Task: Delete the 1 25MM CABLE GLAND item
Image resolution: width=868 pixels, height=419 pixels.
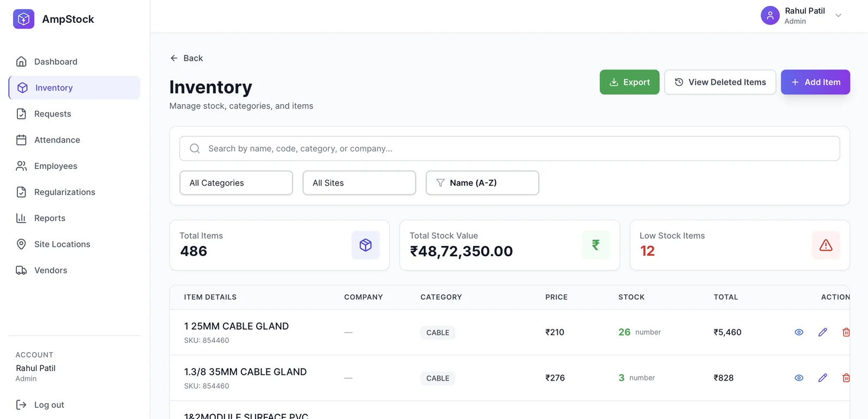Action: click(x=846, y=332)
